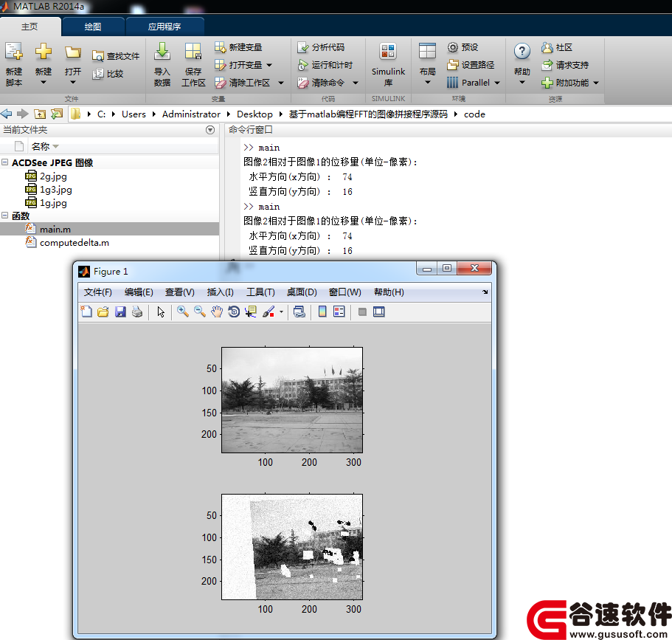Select the Zoom In tool in Figure 1
The width and height of the screenshot is (672, 640).
click(x=183, y=312)
